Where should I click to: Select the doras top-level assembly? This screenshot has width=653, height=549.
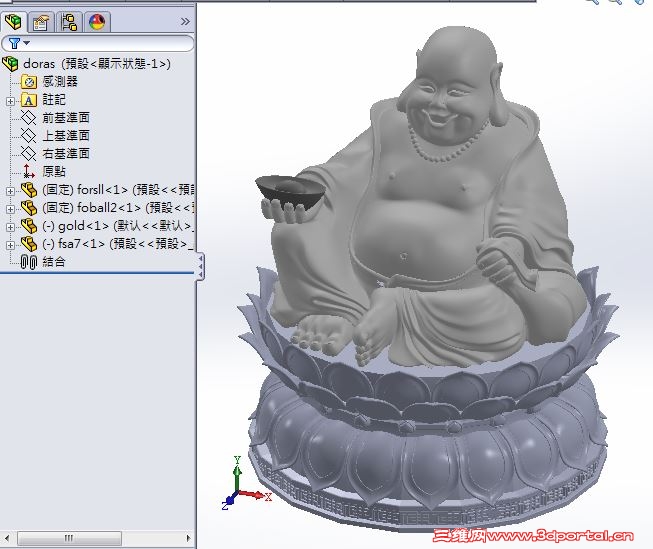click(97, 64)
